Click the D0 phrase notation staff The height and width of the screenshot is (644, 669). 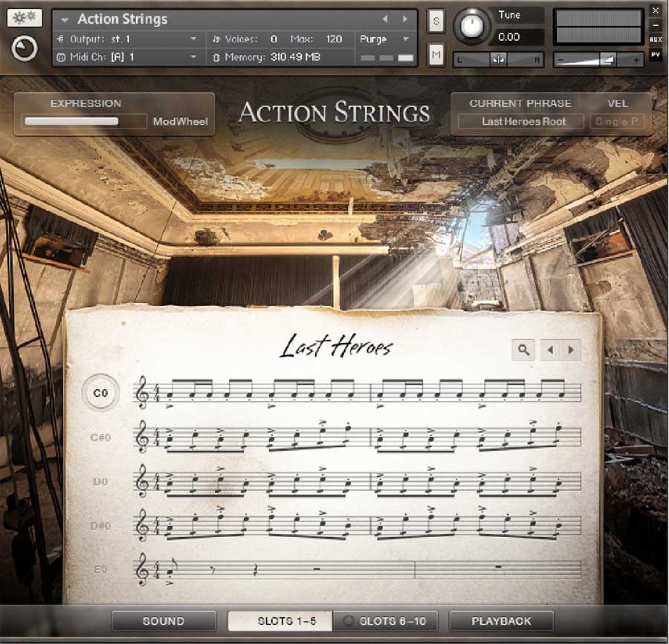358,481
